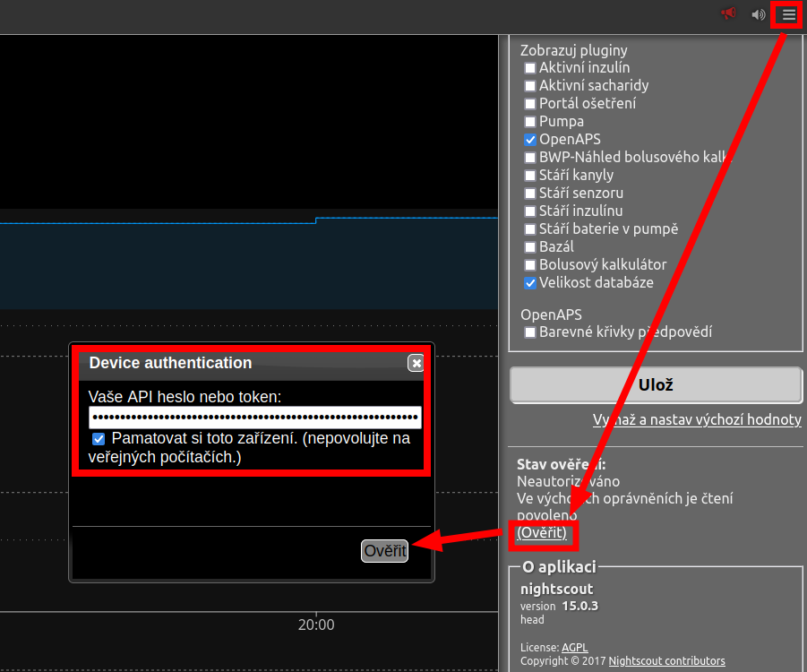Enable the Pumpa plugin checkbox
Viewport: 807px width, 672px height.
tap(530, 122)
